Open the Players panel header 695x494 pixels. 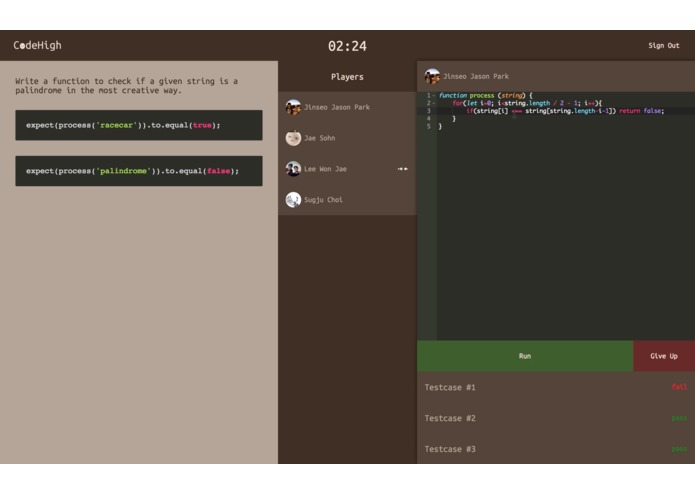[x=347, y=77]
